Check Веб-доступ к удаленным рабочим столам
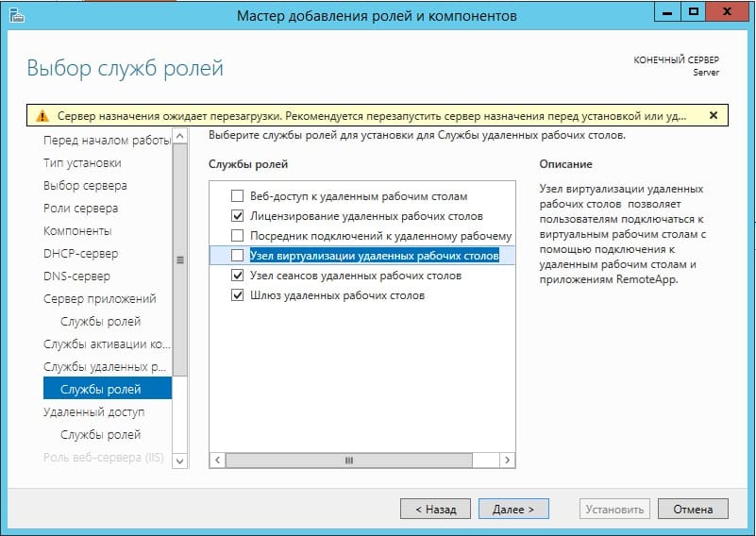 click(237, 195)
